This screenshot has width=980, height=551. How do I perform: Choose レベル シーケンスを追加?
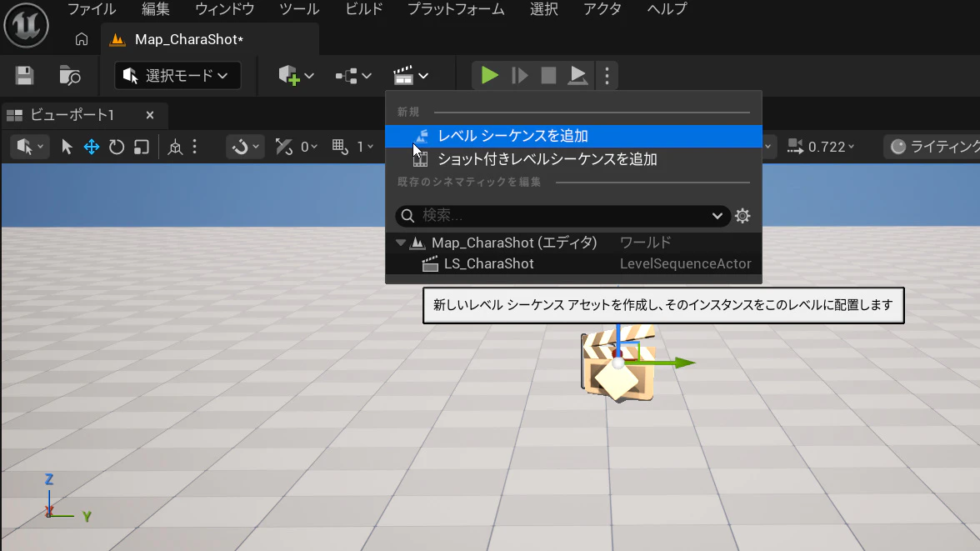point(573,136)
